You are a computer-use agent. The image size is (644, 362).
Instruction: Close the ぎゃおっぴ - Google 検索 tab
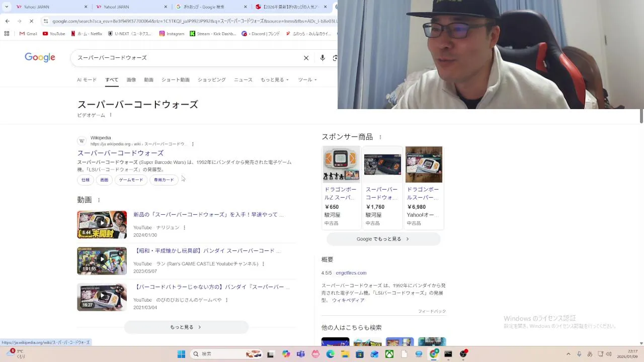click(246, 7)
